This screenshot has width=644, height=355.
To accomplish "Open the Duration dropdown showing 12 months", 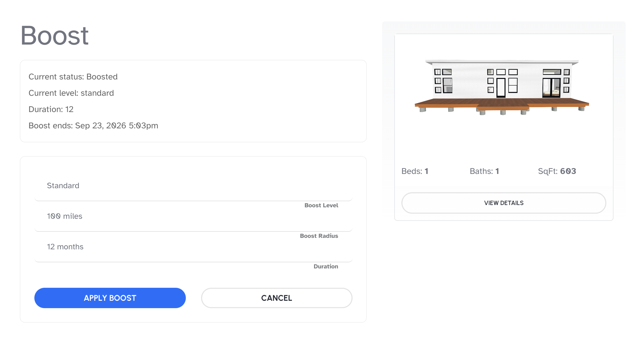I will tap(193, 247).
